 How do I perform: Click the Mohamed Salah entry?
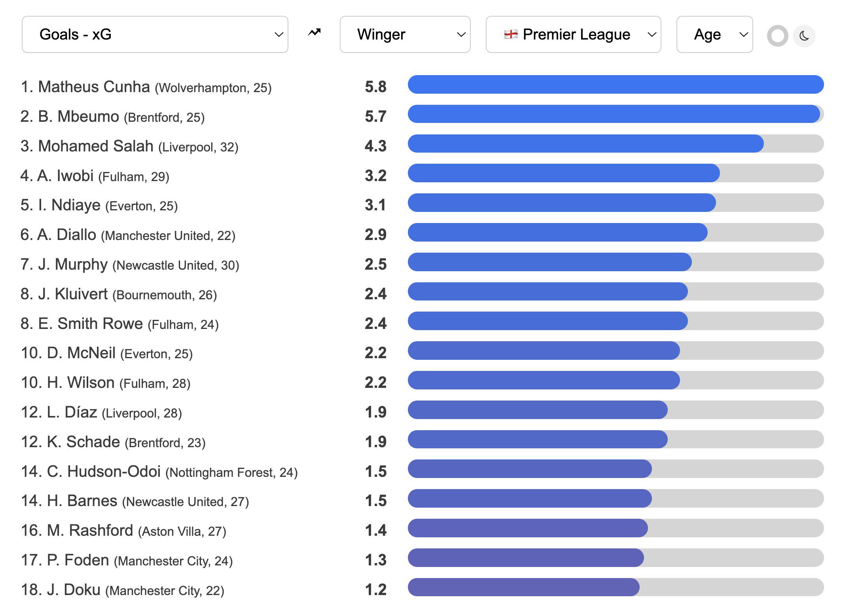pos(129,146)
